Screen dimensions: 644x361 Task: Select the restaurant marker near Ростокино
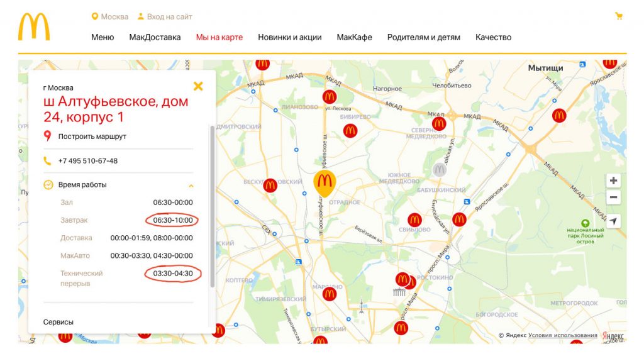[403, 280]
